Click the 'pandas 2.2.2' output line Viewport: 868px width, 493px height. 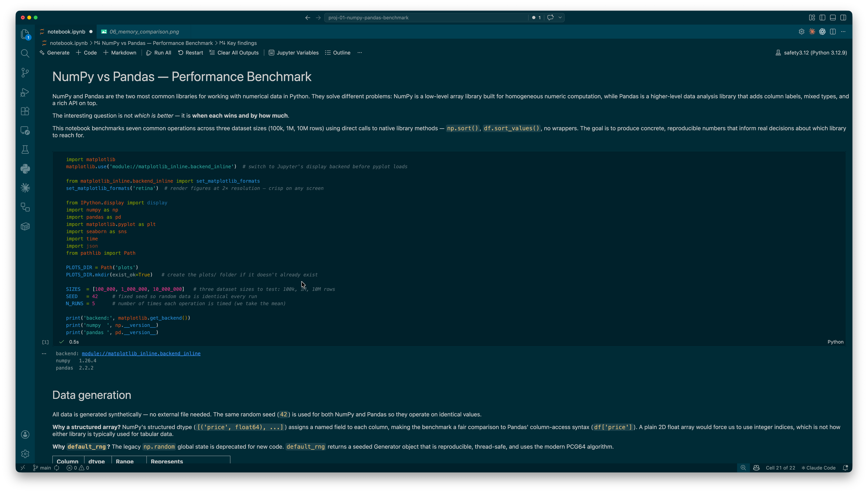75,368
